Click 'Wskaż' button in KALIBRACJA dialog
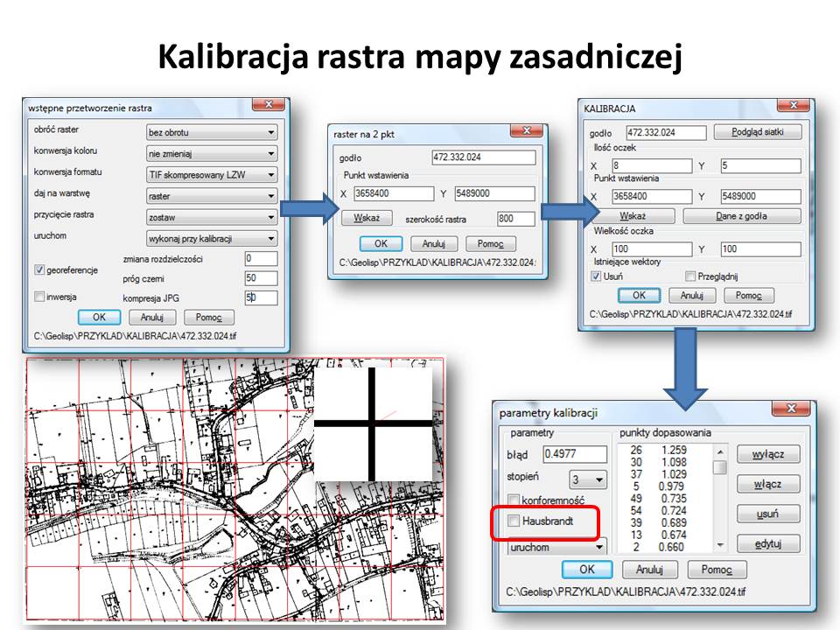Screen dimensions: 840x630 pyautogui.click(x=633, y=216)
